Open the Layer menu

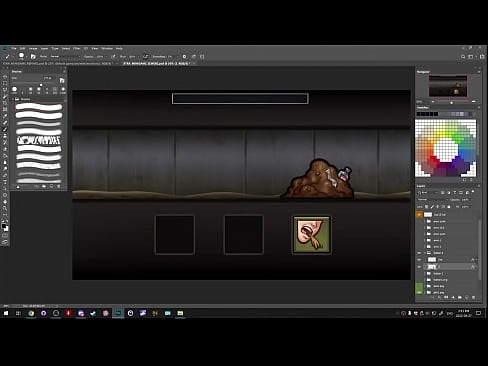[44, 49]
